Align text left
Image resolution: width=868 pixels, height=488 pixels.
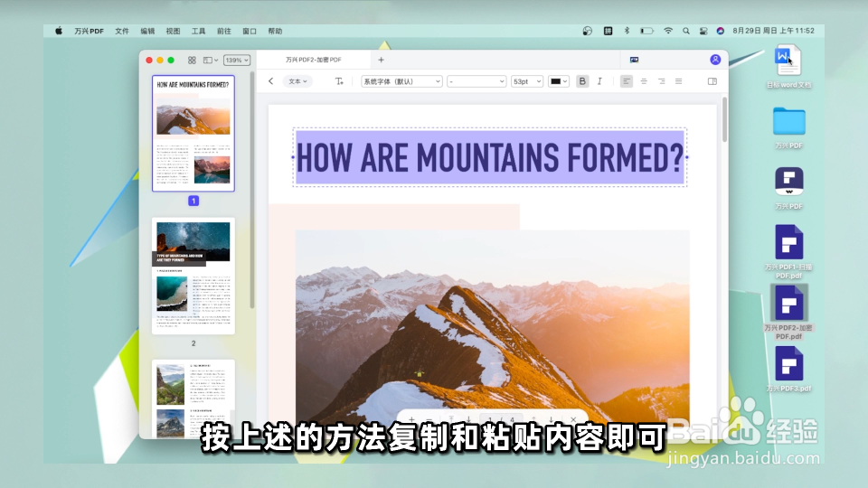626,81
